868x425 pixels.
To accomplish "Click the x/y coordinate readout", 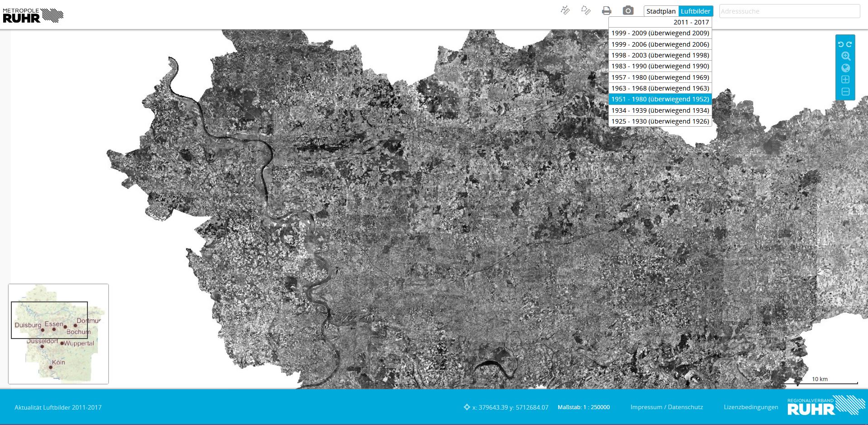I will pyautogui.click(x=506, y=407).
